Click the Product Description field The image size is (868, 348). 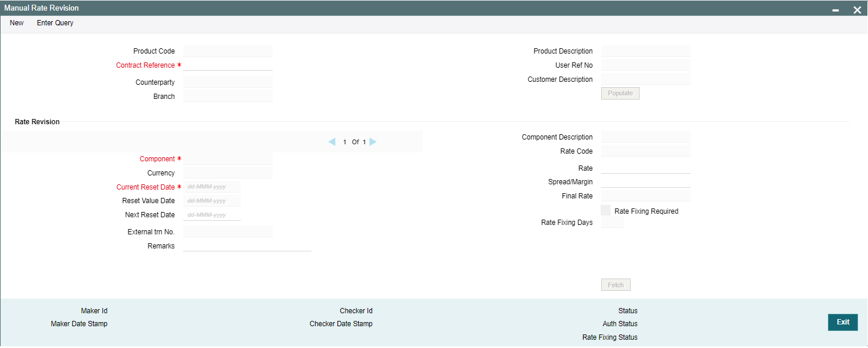click(646, 51)
